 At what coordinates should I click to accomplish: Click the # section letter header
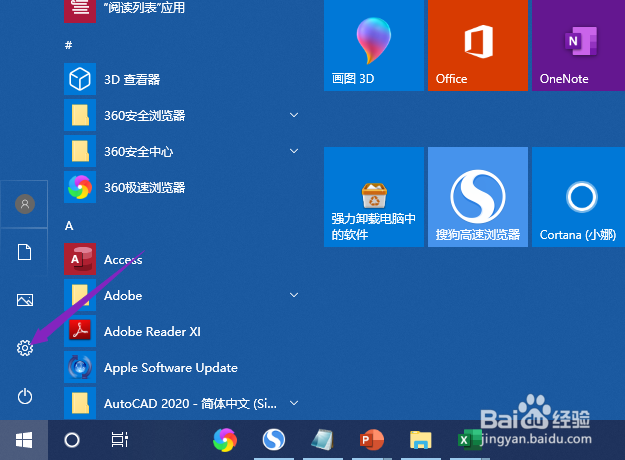69,45
